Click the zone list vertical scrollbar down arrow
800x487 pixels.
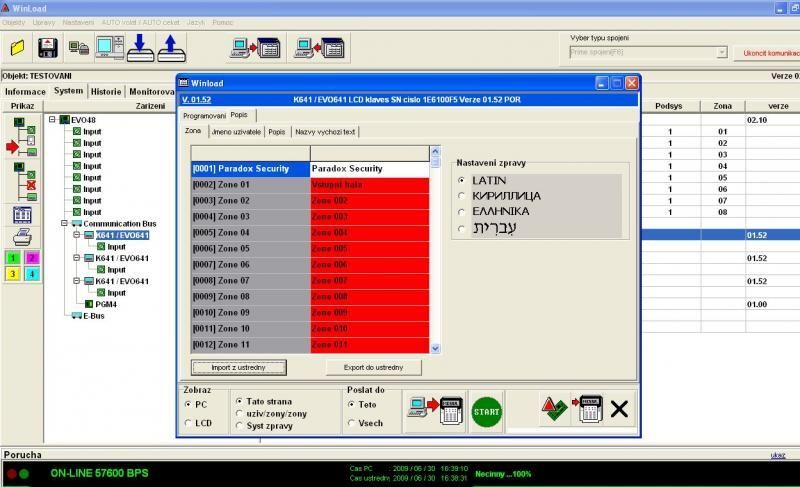pos(435,347)
